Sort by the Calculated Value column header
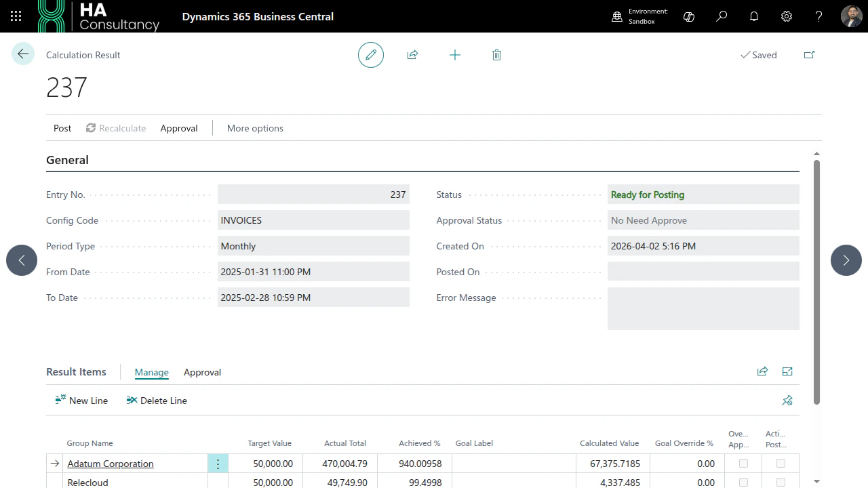 [x=609, y=443]
